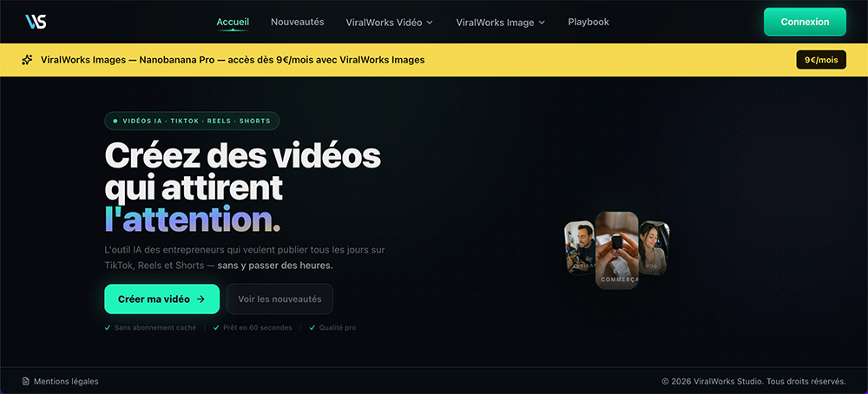Select the UGC video thumbnail

pyautogui.click(x=654, y=247)
